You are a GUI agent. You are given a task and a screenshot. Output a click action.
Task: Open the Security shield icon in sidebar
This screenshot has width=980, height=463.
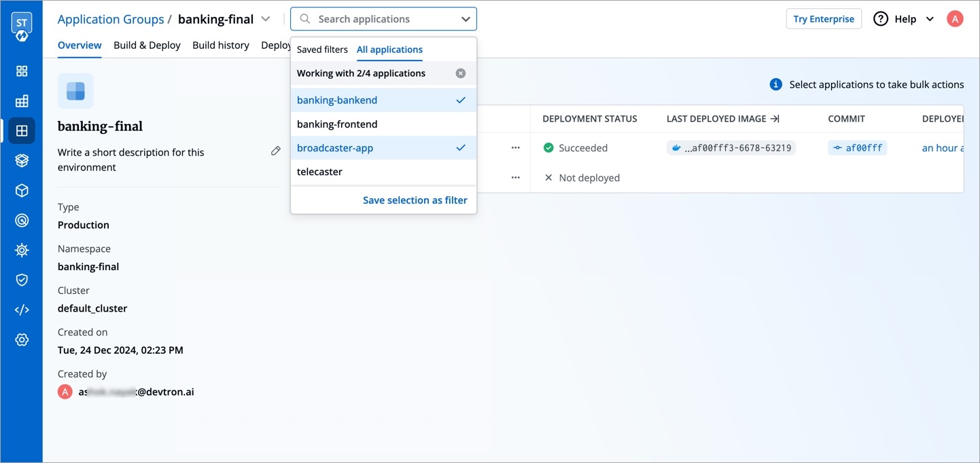[22, 280]
